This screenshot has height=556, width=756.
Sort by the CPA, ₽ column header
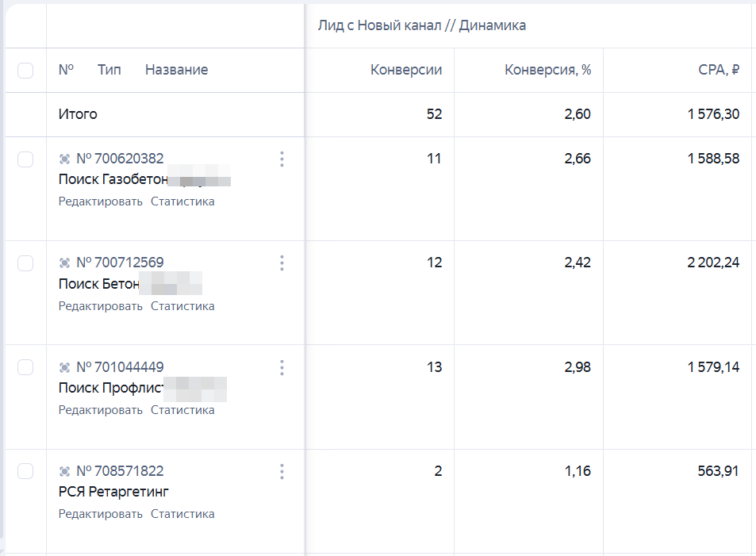tap(719, 70)
